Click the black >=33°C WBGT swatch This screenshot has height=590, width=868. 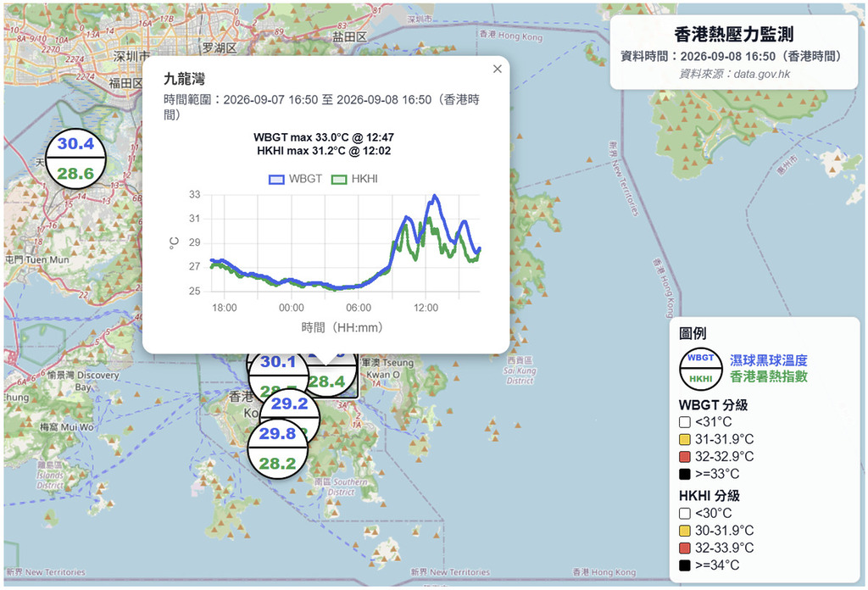click(x=685, y=475)
